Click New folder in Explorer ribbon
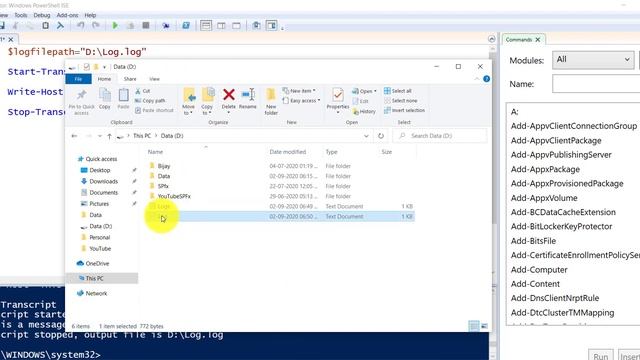This screenshot has width=640, height=360. pos(271,101)
